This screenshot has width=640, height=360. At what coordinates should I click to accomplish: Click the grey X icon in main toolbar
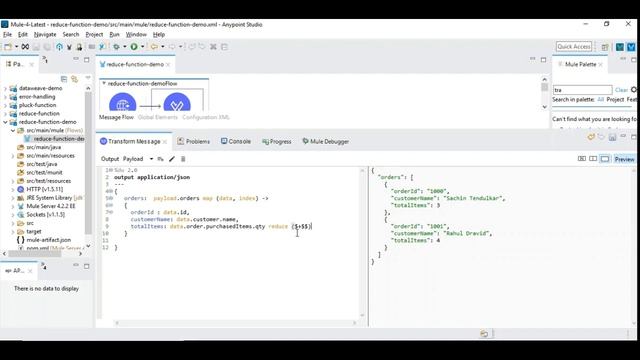pyautogui.click(x=213, y=47)
